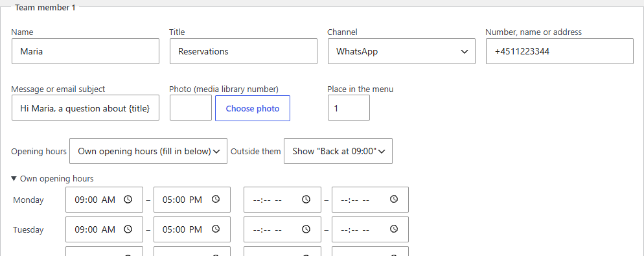
Task: Click the Place in the menu label
Action: point(360,89)
